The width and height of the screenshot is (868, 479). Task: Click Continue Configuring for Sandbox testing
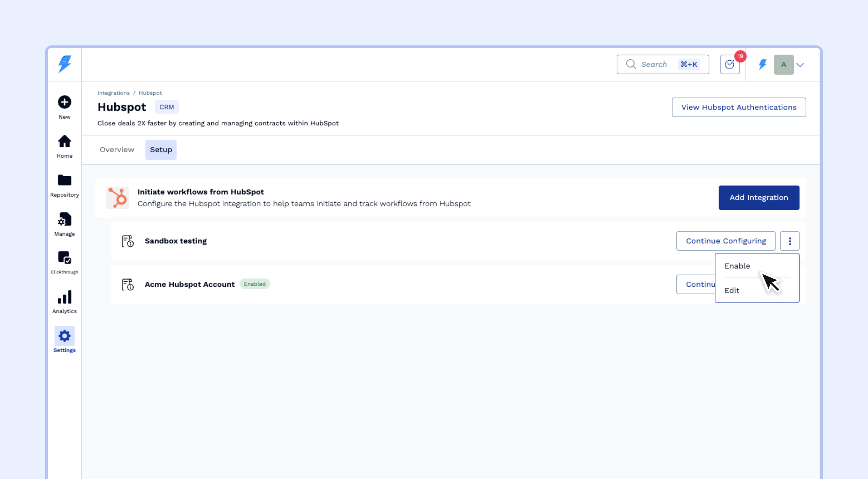pyautogui.click(x=726, y=241)
